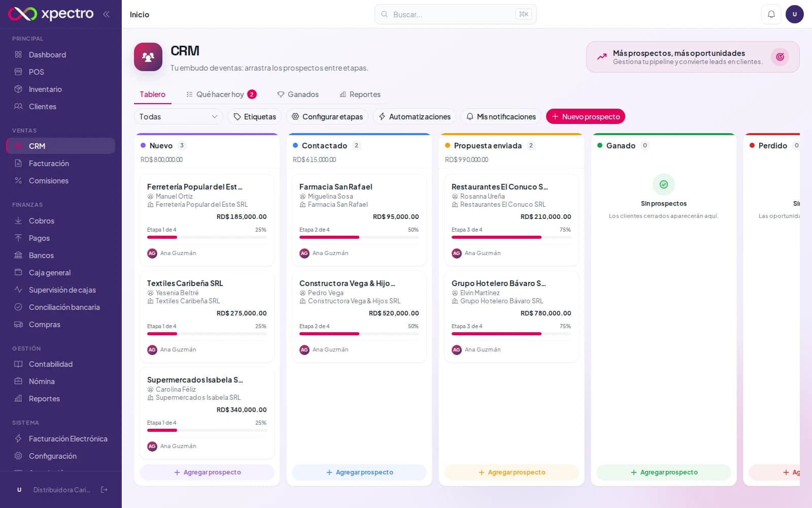The width and height of the screenshot is (812, 508).
Task: Go to Conciliación bancaria
Action: point(61,307)
